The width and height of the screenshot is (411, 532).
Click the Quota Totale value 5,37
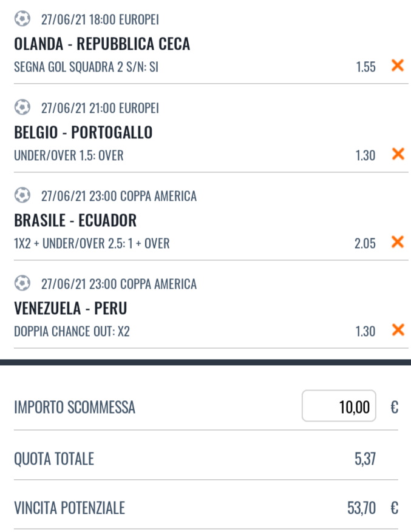(365, 459)
